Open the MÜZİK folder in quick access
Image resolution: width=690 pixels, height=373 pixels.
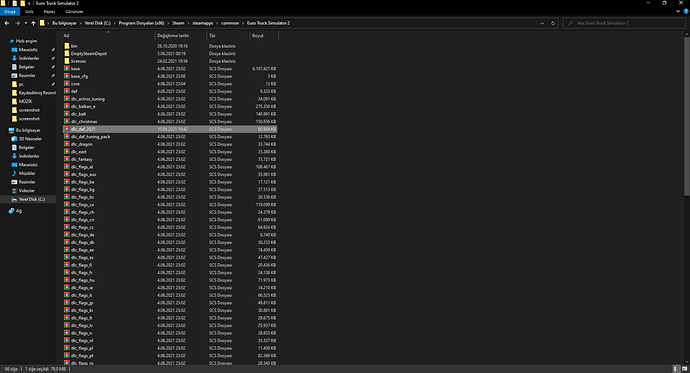25,101
